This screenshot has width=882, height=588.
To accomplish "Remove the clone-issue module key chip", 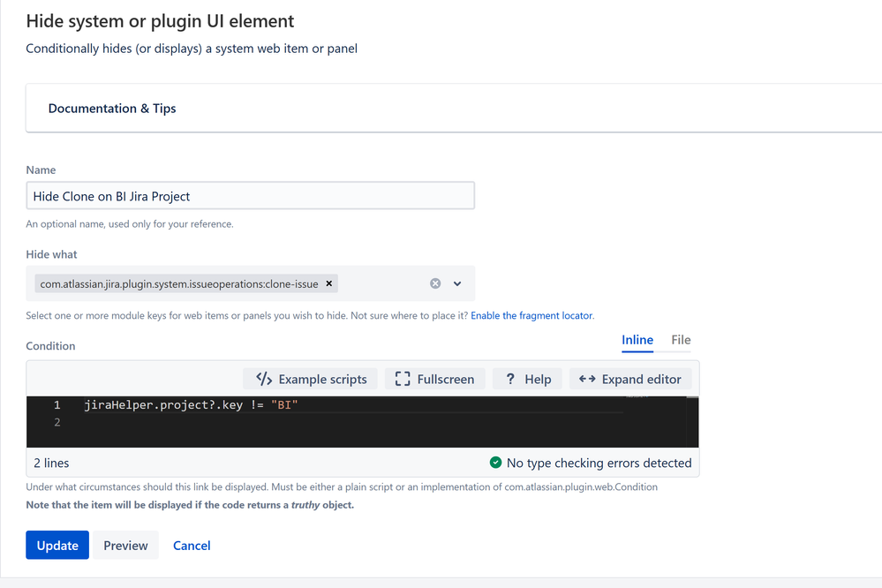I will point(329,284).
